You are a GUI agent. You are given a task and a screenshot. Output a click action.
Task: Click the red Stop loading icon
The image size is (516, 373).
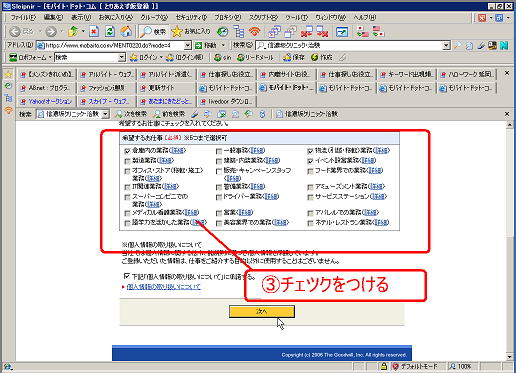coord(94,32)
